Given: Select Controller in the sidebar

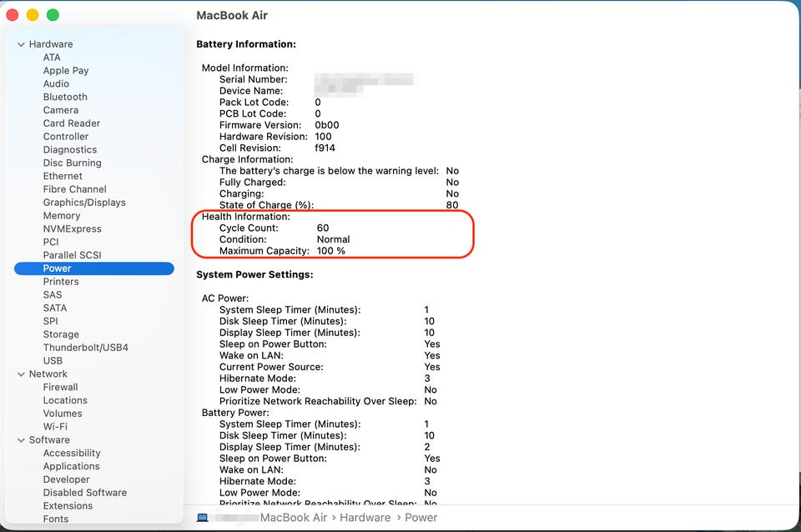Looking at the screenshot, I should point(66,137).
